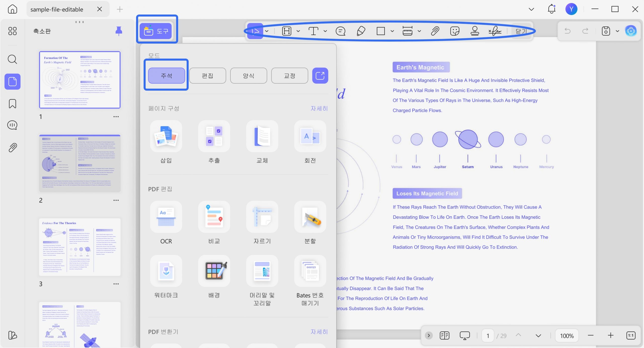Select the attachment paperclip tool in toolbar
This screenshot has height=348, width=644.
pos(435,31)
